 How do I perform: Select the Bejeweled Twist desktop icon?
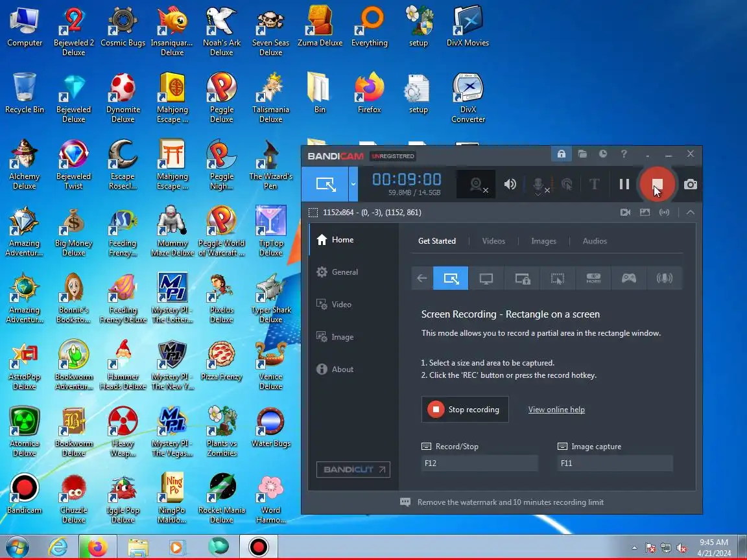click(x=73, y=164)
